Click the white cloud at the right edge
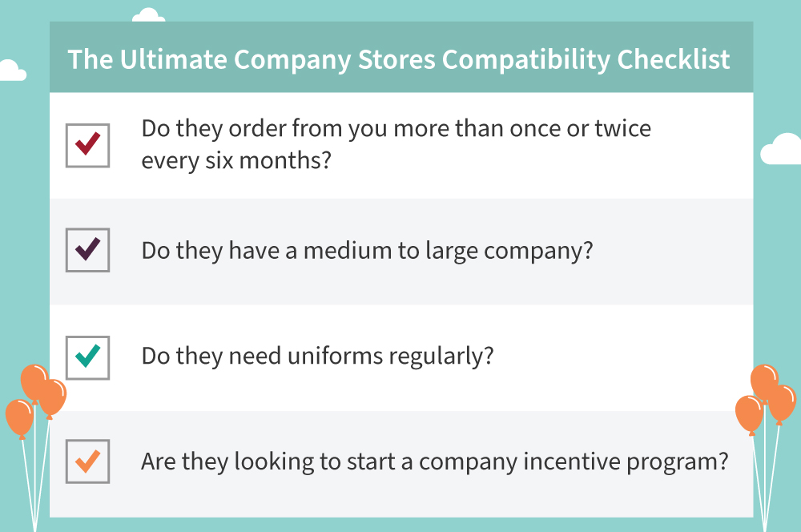The width and height of the screenshot is (801, 532). coord(782,149)
